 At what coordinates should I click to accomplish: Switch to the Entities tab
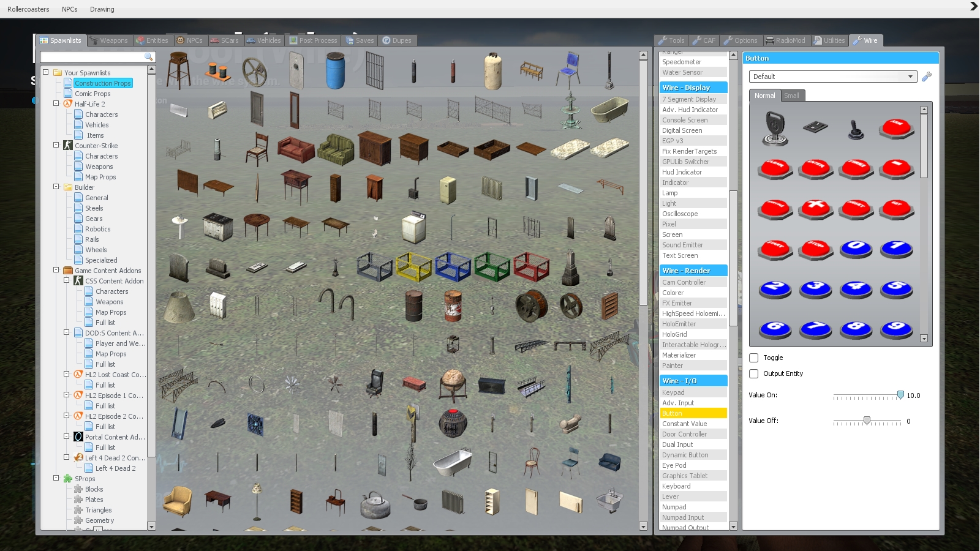pos(153,40)
